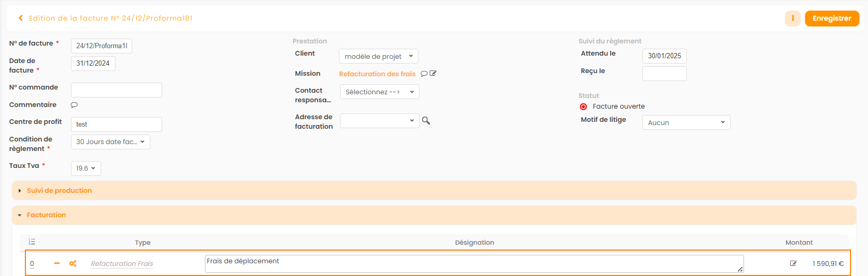Click the back arrow next to the invoice title

(x=21, y=18)
